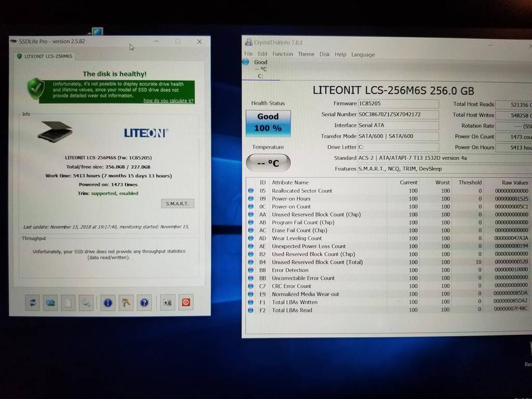The image size is (532, 399).
Task: Click the blue online check icon in SSDLife
Action: click(x=50, y=303)
